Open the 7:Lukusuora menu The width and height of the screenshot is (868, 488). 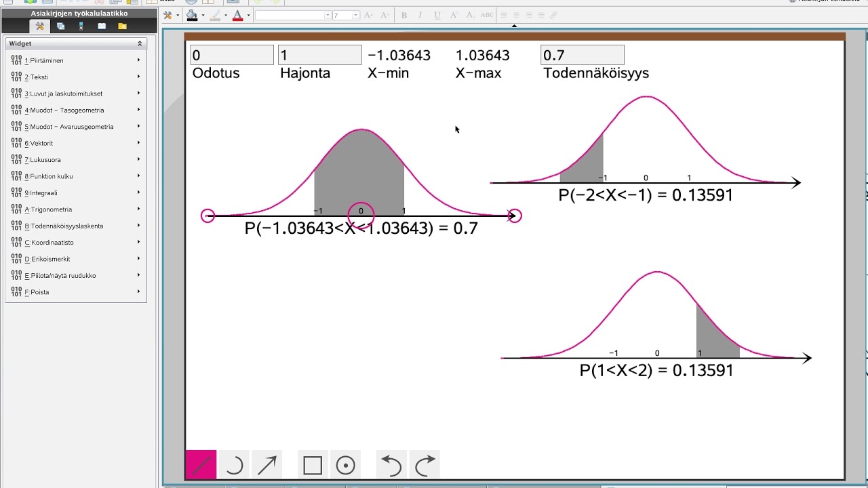[x=76, y=160]
